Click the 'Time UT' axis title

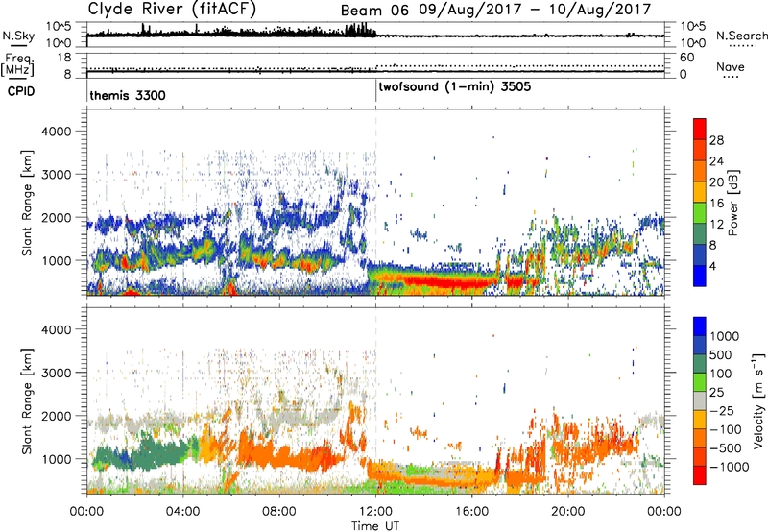pyautogui.click(x=375, y=526)
